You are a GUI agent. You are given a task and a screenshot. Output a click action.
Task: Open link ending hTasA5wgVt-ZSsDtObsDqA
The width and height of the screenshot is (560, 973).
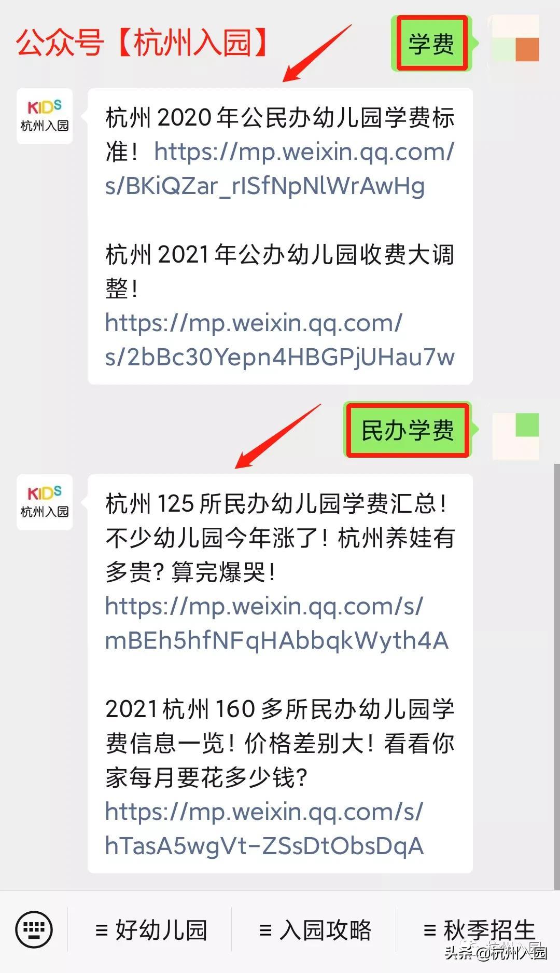point(264,828)
